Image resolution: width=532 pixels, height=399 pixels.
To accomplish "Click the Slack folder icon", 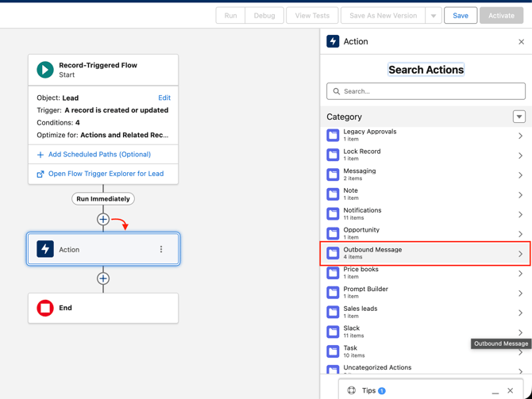I will [333, 332].
